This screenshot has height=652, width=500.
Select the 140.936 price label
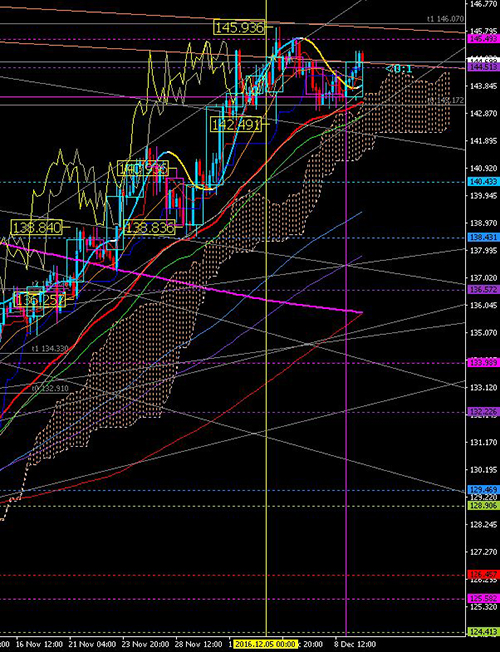[x=143, y=169]
